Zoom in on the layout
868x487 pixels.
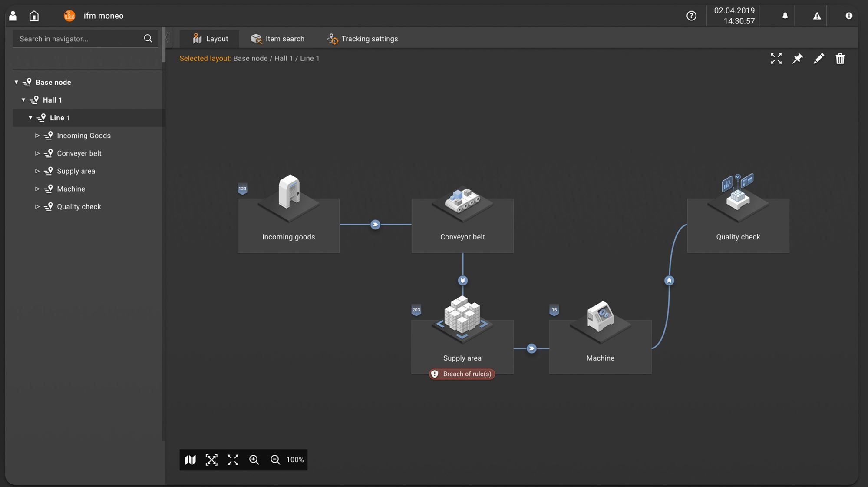254,460
